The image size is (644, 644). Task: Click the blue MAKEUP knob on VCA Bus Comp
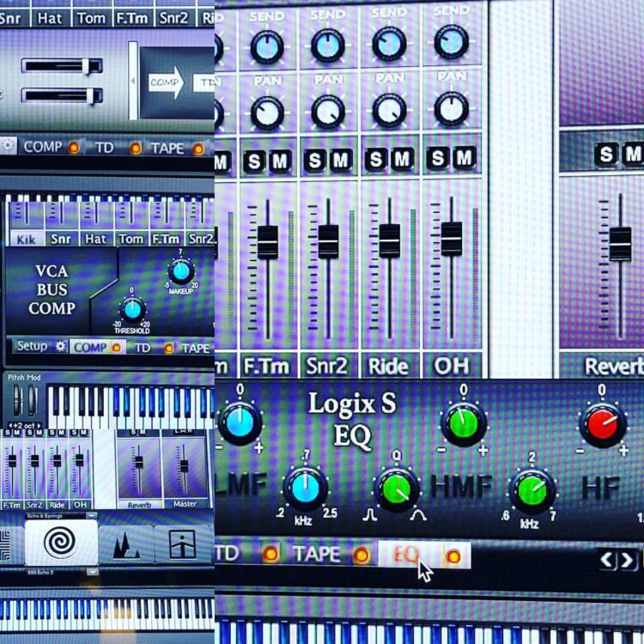tap(180, 272)
